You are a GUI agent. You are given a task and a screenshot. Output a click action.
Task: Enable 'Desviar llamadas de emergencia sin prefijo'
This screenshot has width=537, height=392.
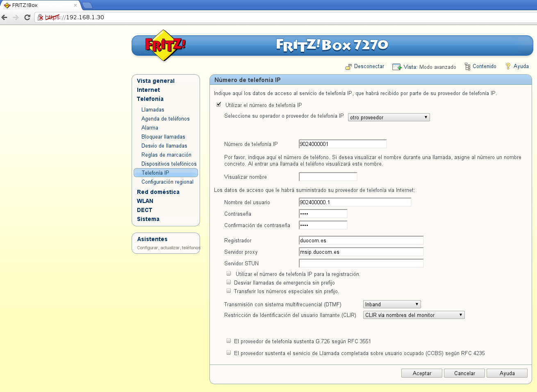229,282
